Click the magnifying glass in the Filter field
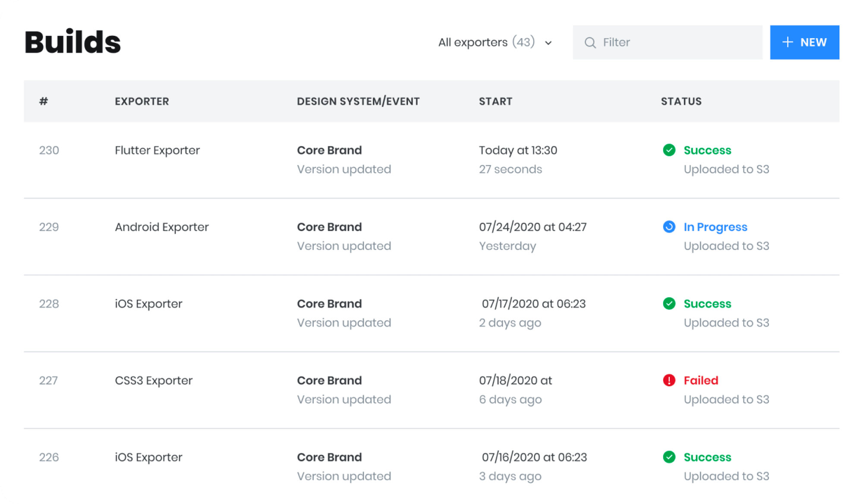Viewport: 863px width, 504px height. click(x=590, y=42)
